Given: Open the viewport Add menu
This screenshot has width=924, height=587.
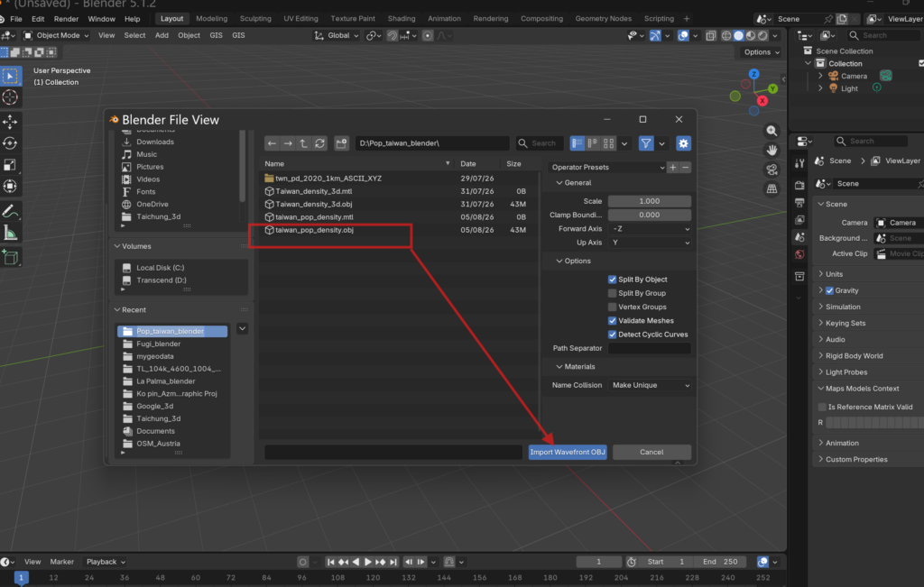Looking at the screenshot, I should pos(162,35).
